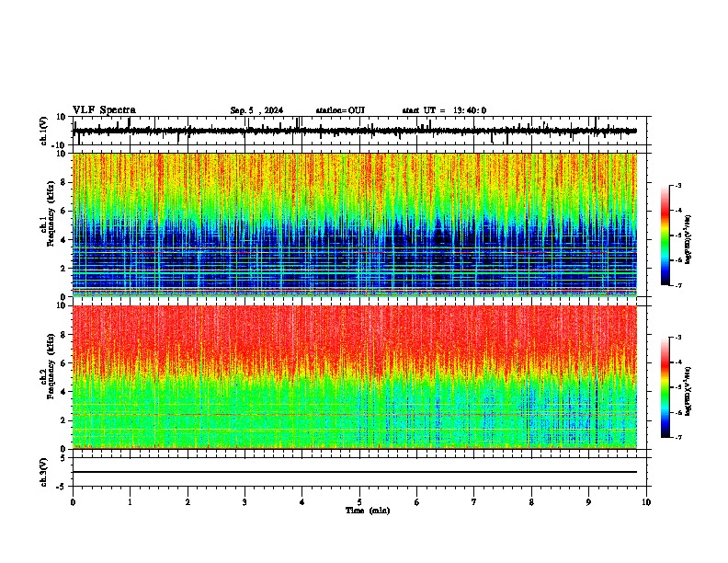
Task: Click the 'ch.1(V)' waveform axis label
Action: 44,131
